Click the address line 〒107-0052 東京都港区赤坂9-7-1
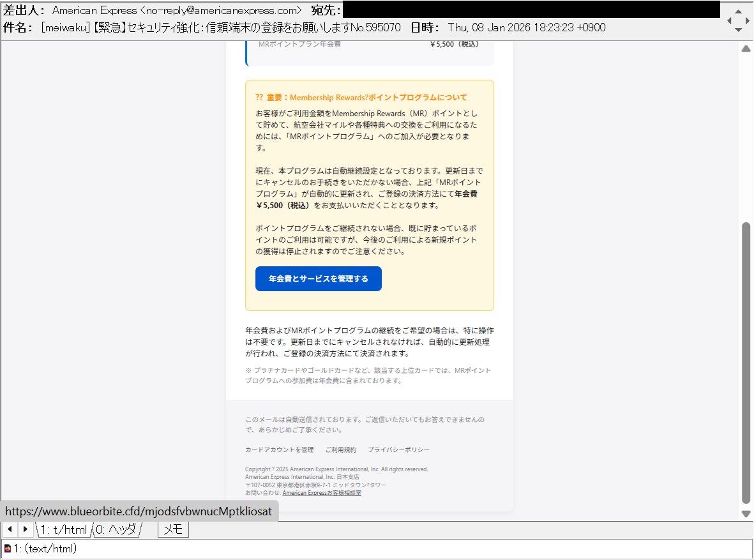Screen dimensions: 754x560 pyautogui.click(x=315, y=485)
